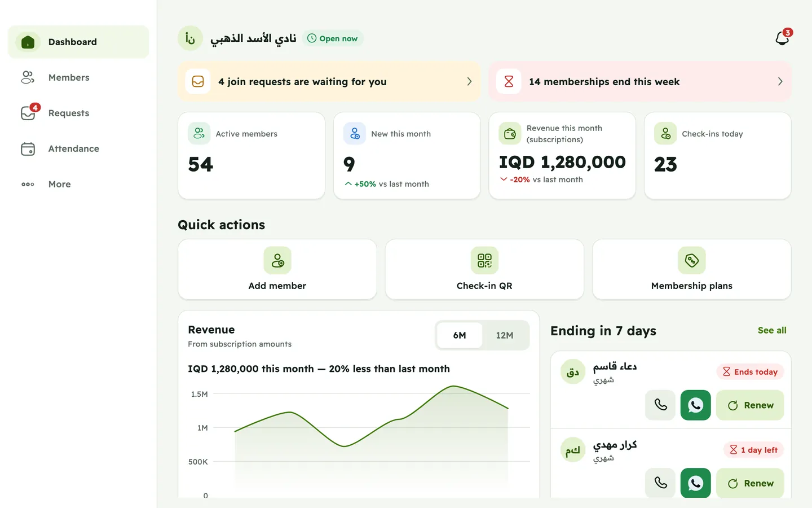
Task: Click the Membership plans tag icon
Action: point(692,260)
